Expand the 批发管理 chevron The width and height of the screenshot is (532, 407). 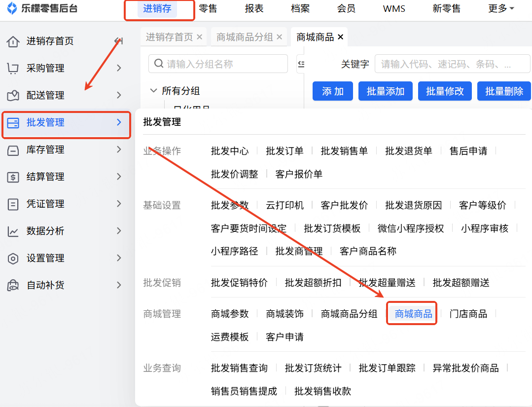119,122
